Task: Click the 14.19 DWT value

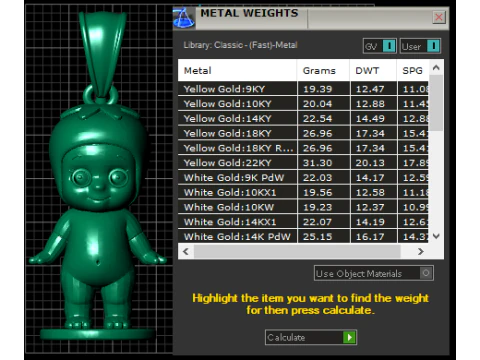Action: pos(370,222)
